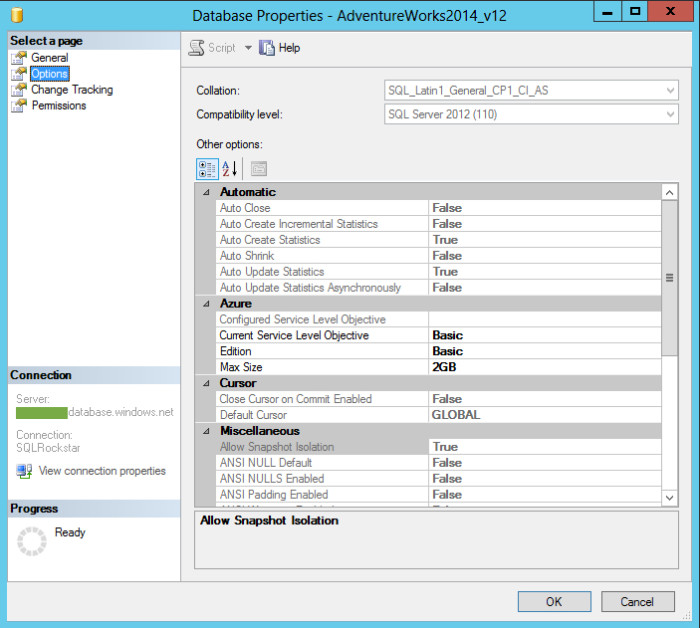
Task: Select Current Service Level Objective row
Action: pyautogui.click(x=438, y=335)
